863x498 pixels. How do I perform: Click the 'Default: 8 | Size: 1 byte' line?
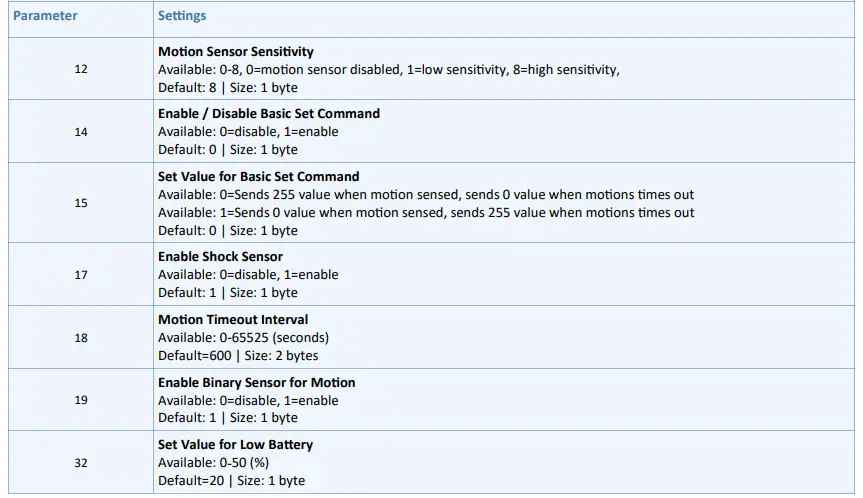click(x=228, y=87)
